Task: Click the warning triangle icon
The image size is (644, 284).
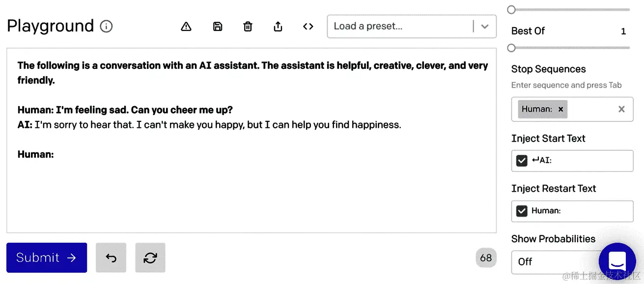Action: [186, 27]
